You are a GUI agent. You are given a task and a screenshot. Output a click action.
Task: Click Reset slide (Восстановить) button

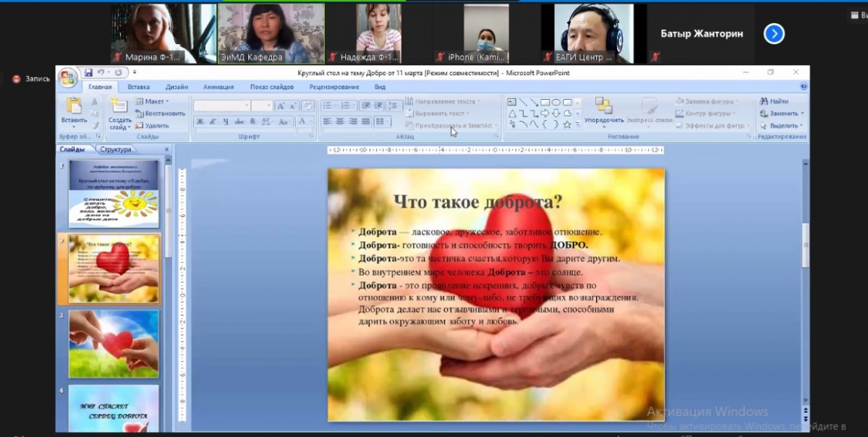(x=163, y=114)
